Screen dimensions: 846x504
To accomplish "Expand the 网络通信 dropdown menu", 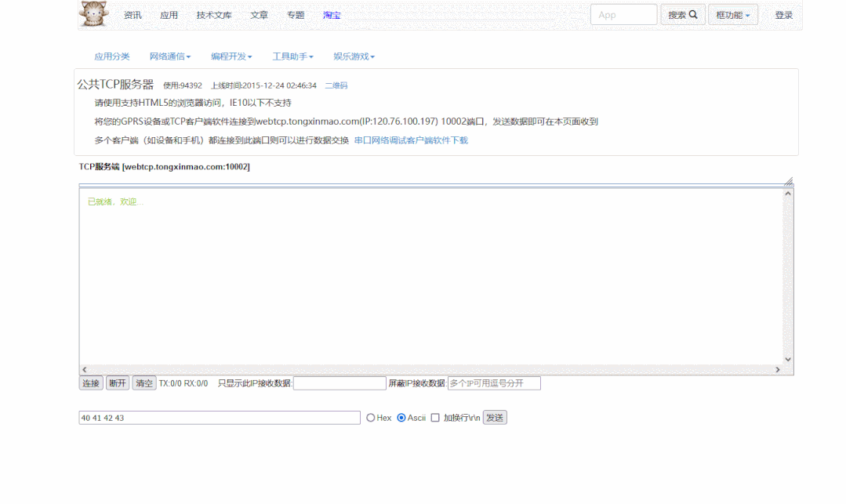I will tap(169, 56).
